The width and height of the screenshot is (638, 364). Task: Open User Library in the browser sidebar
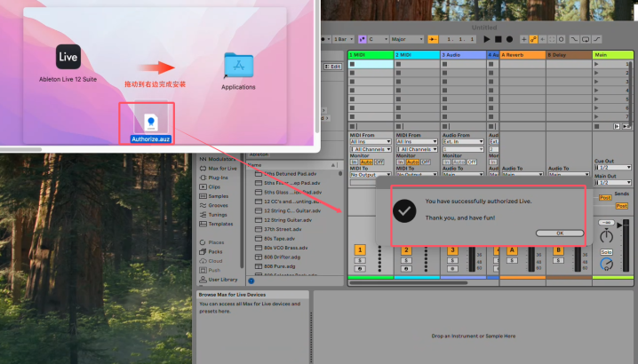click(x=219, y=280)
